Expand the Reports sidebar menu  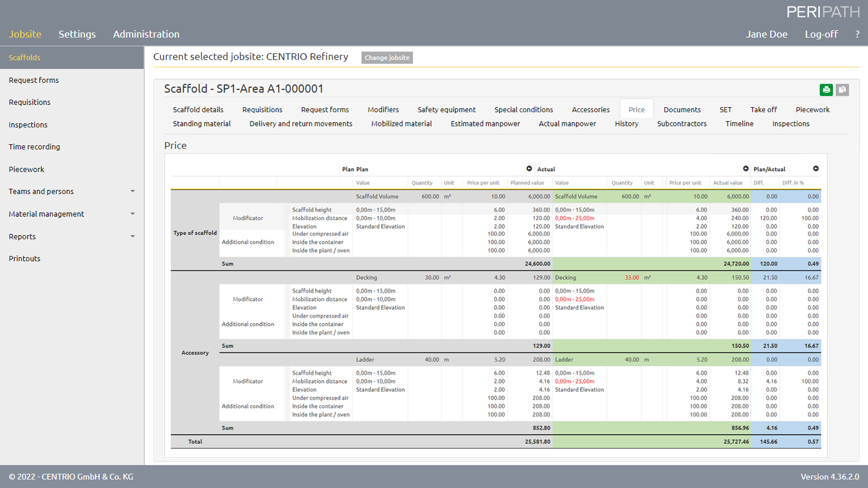point(132,236)
